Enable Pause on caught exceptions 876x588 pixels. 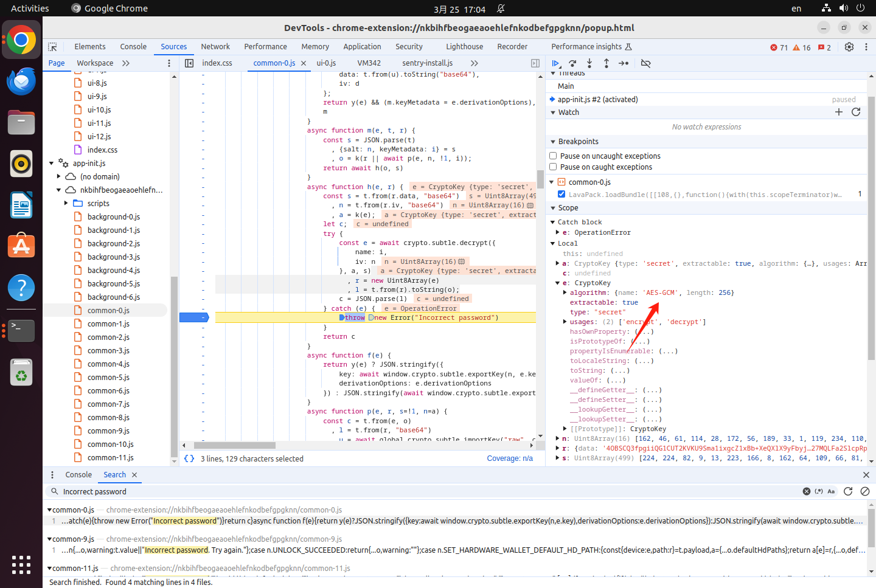pos(553,167)
